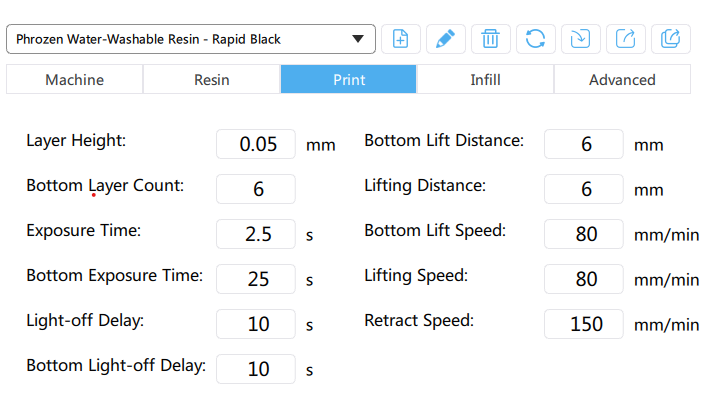Edit the profile with the pencil icon
The width and height of the screenshot is (706, 413).
[x=446, y=39]
